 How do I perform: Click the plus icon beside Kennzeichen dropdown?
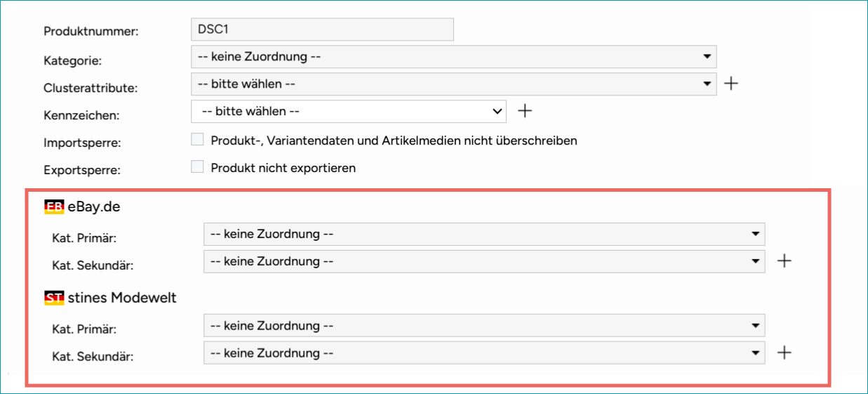524,111
